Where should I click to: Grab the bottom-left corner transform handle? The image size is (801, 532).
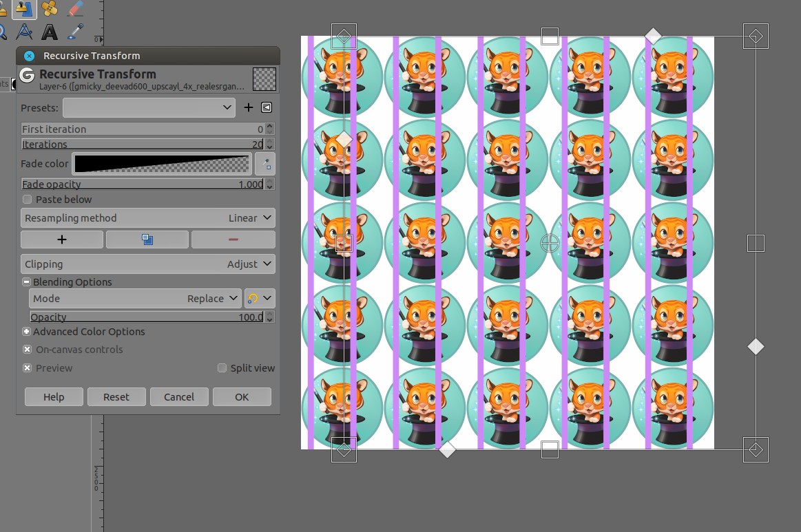[344, 449]
